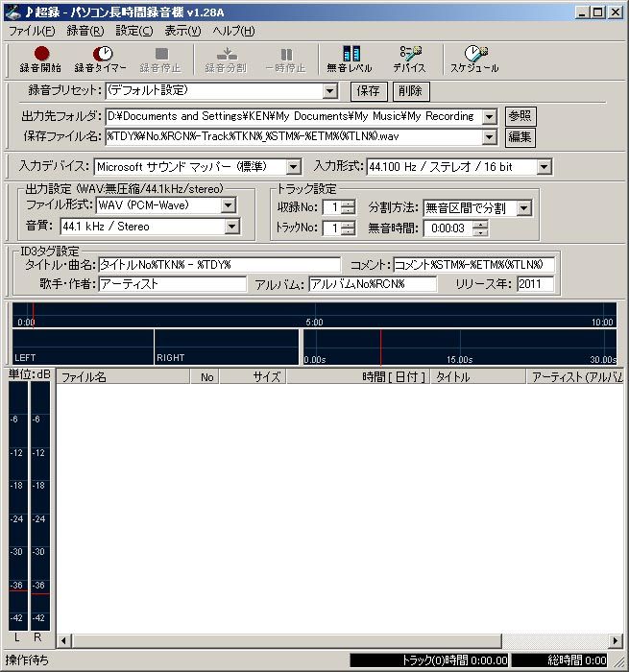The image size is (629, 672).
Task: Decrease the トラックNo value
Action: [x=349, y=231]
